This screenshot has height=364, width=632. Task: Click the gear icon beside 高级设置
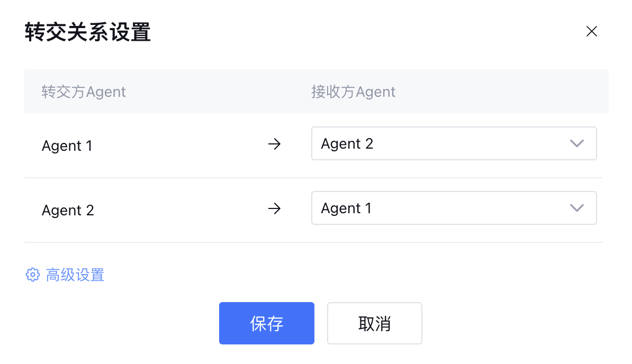[x=33, y=275]
